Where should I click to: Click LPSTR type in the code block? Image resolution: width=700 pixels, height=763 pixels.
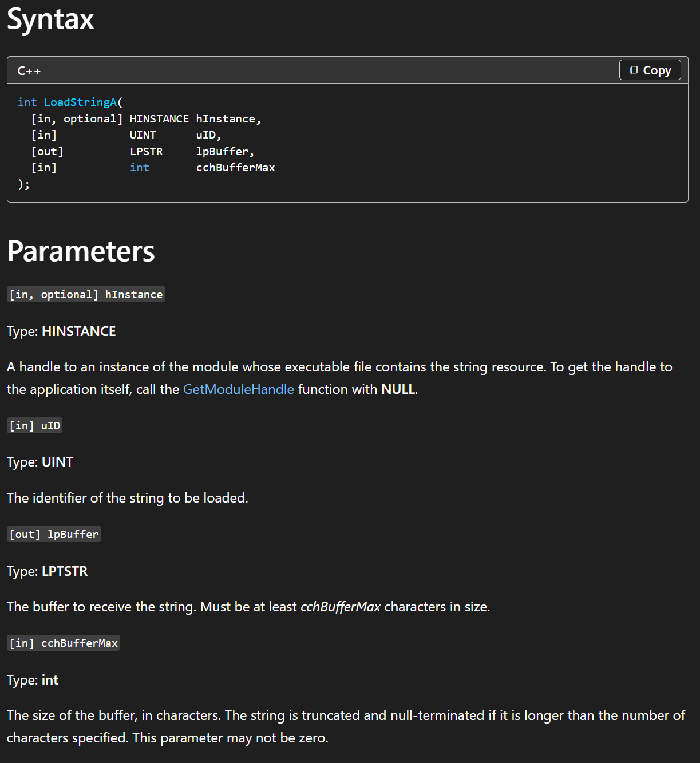coord(146,151)
